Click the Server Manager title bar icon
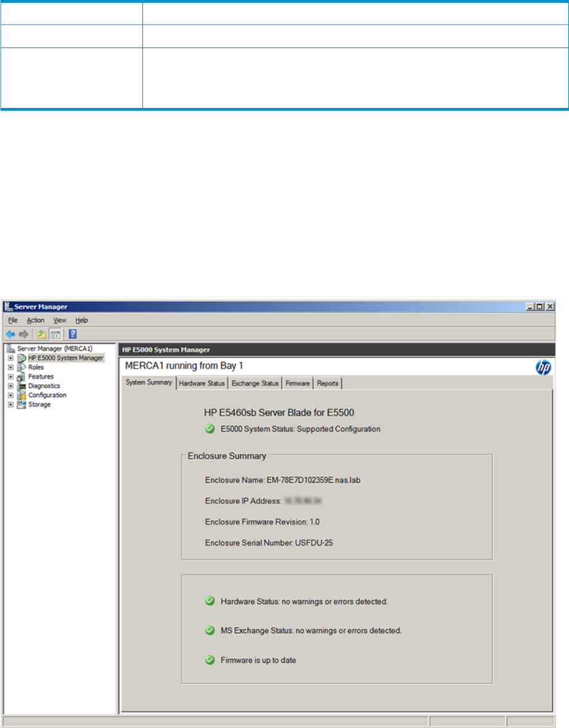 [9, 307]
